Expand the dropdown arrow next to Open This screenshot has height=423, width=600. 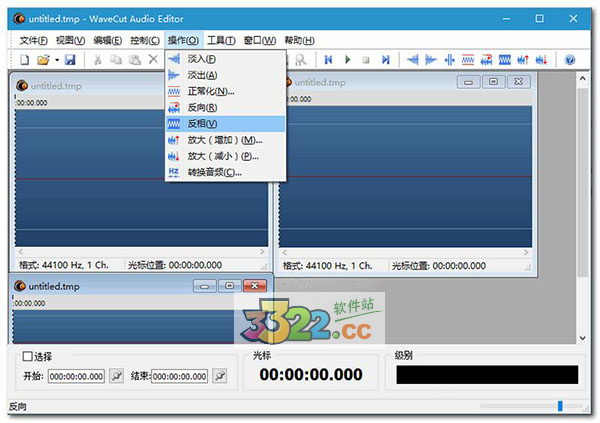click(57, 60)
